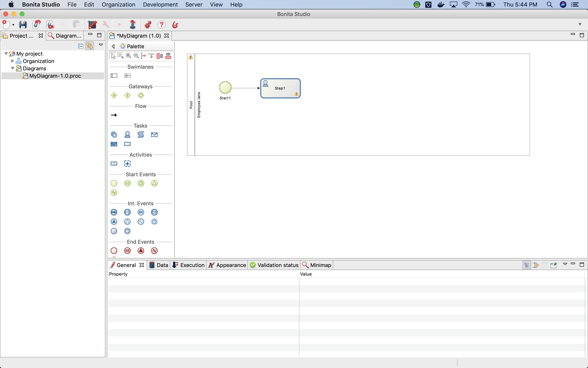Open the File menu
This screenshot has width=588, height=368.
(72, 5)
